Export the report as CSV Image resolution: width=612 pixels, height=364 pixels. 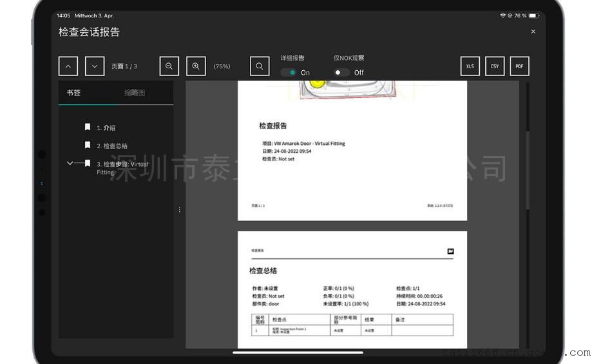click(495, 66)
